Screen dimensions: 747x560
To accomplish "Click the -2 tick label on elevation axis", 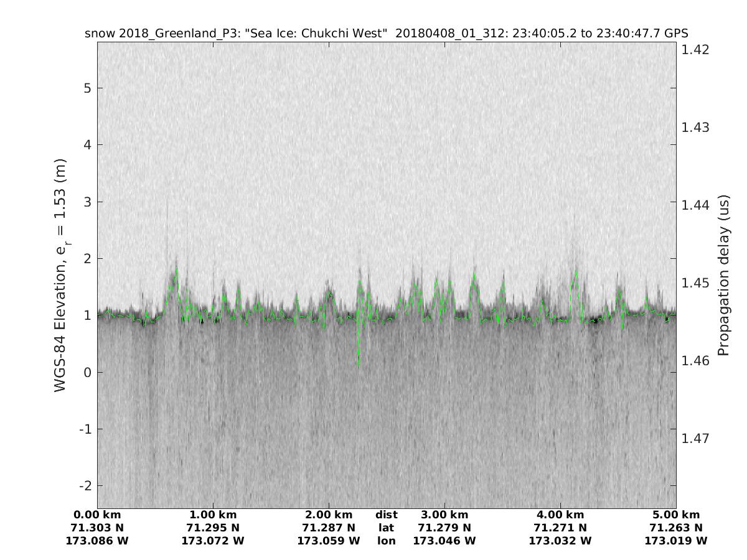I will pyautogui.click(x=84, y=485).
